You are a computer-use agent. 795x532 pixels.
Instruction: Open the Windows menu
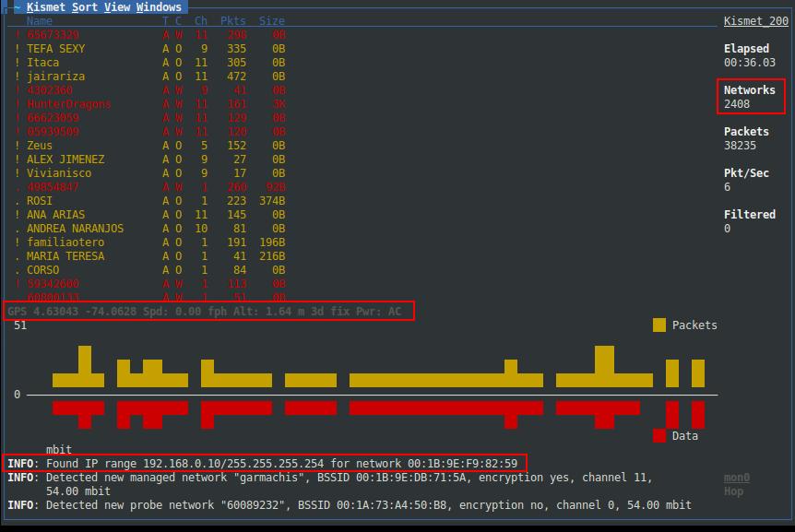pyautogui.click(x=159, y=7)
